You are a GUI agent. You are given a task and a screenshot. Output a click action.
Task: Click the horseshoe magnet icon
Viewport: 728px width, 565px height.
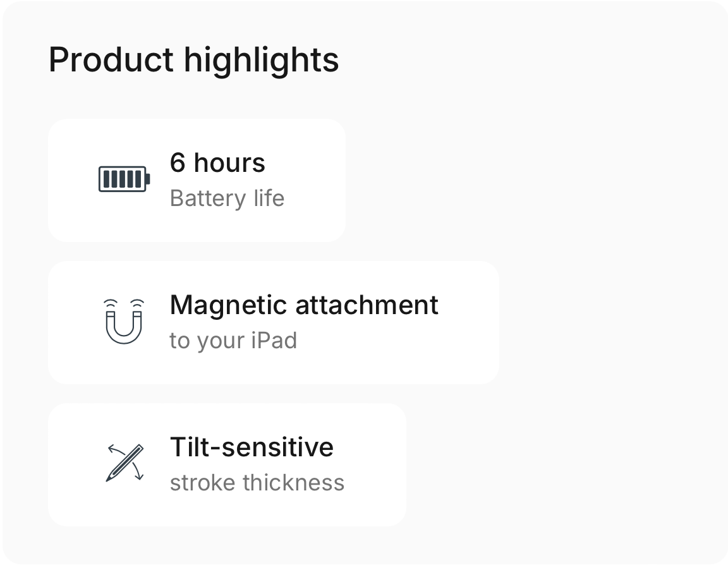(x=124, y=322)
